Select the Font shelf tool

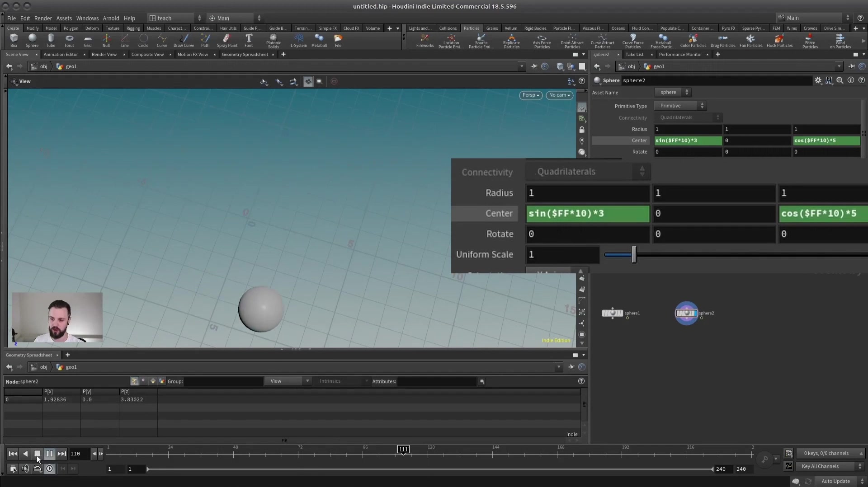[249, 40]
